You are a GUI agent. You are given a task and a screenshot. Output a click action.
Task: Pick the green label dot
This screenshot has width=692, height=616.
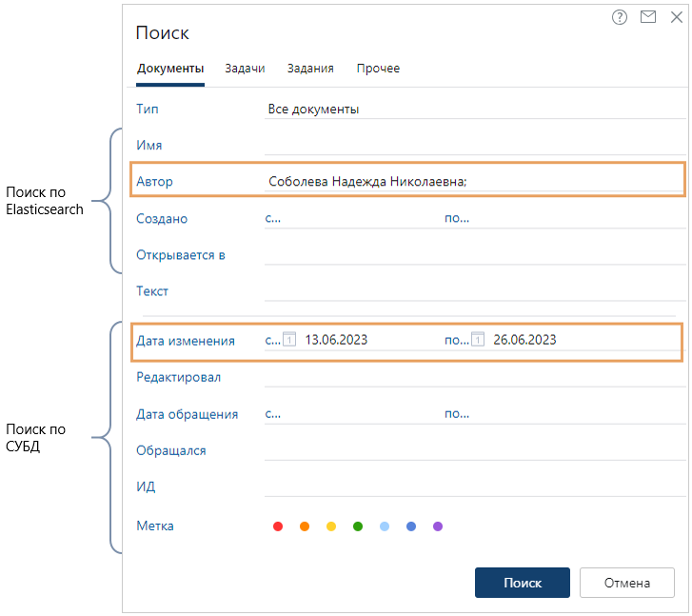pos(358,526)
